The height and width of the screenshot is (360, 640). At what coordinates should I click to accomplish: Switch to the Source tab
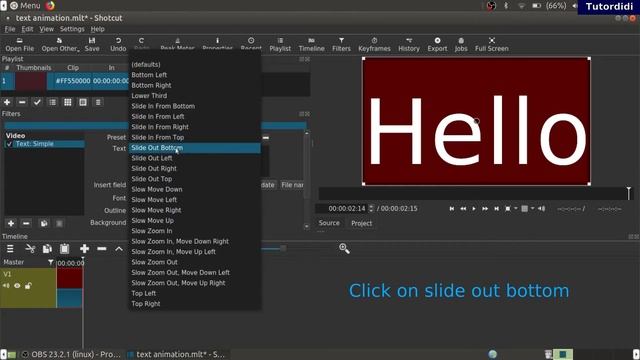tap(329, 223)
